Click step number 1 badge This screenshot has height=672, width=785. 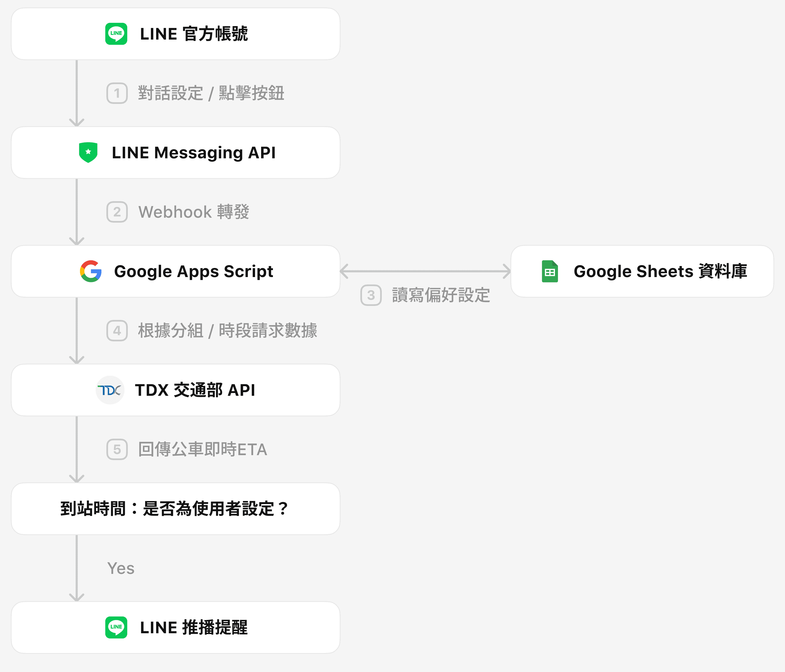(x=117, y=93)
